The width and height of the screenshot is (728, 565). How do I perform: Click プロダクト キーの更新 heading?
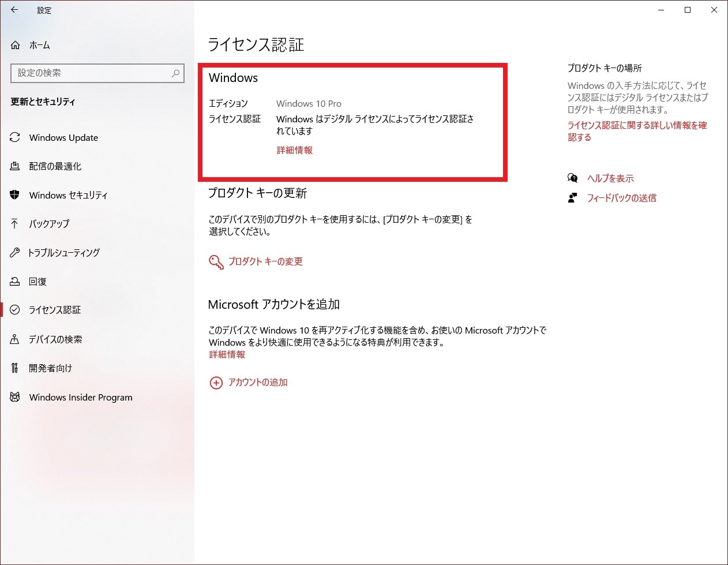257,193
